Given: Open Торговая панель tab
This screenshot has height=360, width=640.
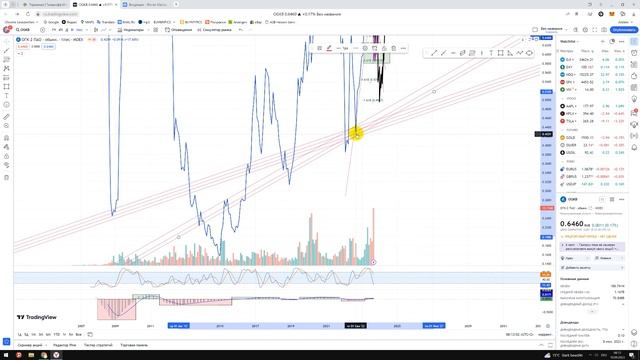Looking at the screenshot, I should point(134,345).
